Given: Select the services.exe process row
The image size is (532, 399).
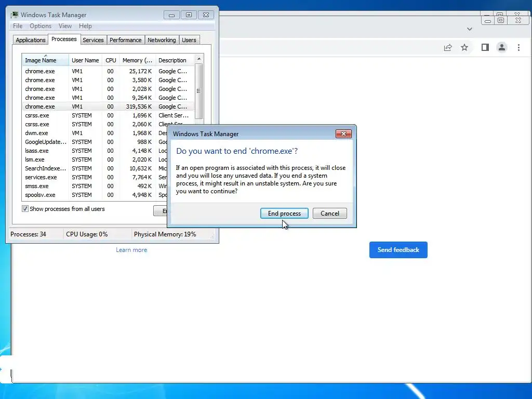Looking at the screenshot, I should [x=95, y=177].
